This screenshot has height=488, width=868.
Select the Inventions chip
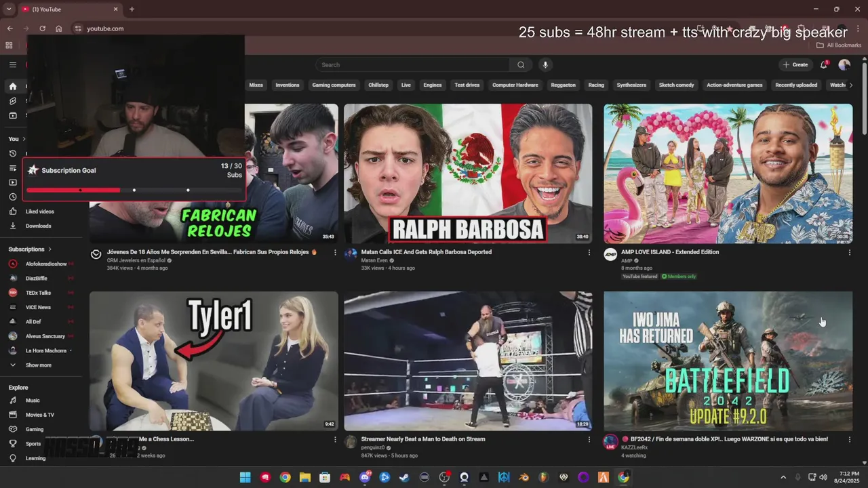[x=288, y=85]
